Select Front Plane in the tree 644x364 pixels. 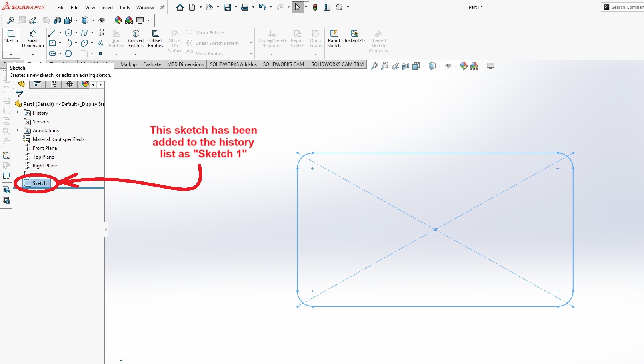tap(45, 148)
